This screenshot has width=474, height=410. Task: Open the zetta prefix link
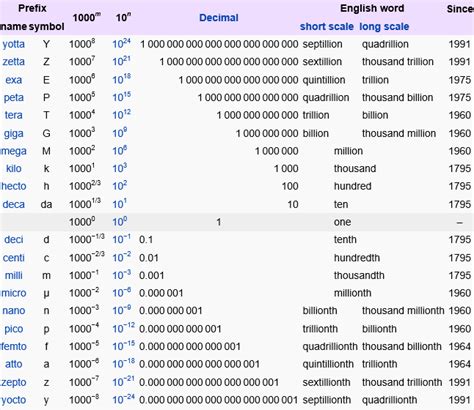click(14, 62)
